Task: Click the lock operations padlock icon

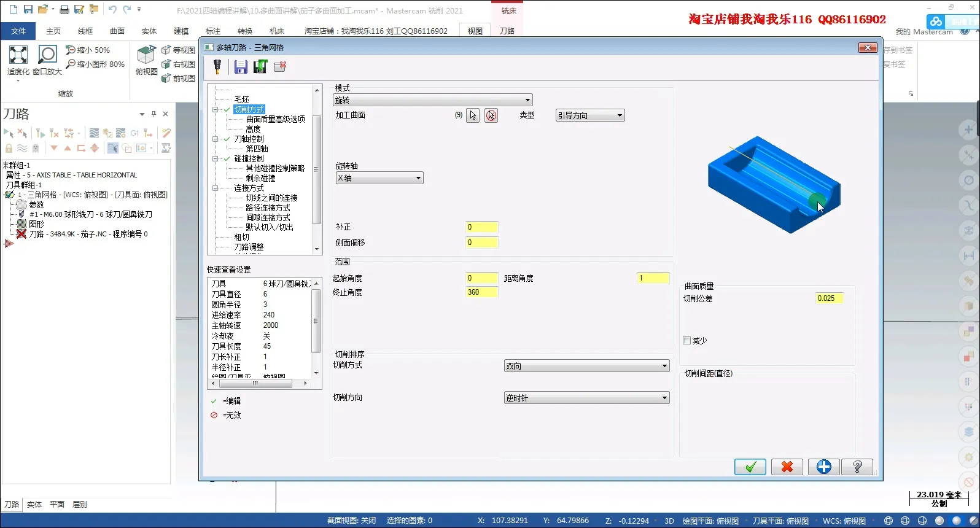Action: pyautogui.click(x=9, y=149)
